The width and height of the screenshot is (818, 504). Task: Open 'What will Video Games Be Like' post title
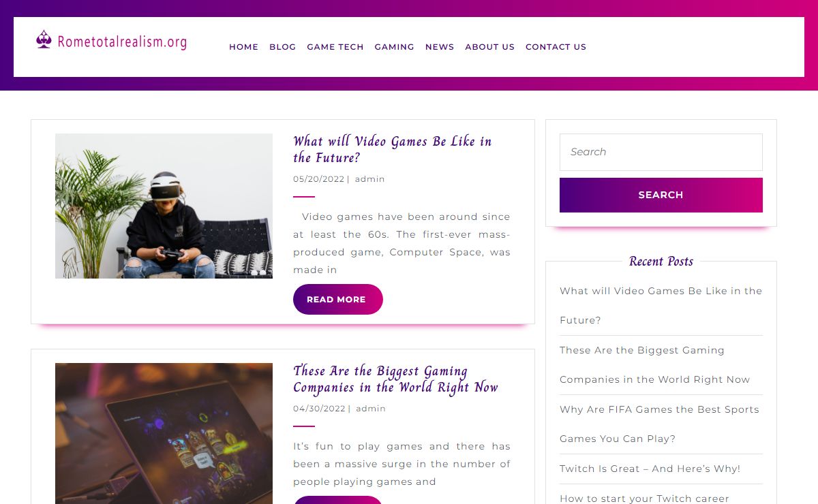coord(393,150)
